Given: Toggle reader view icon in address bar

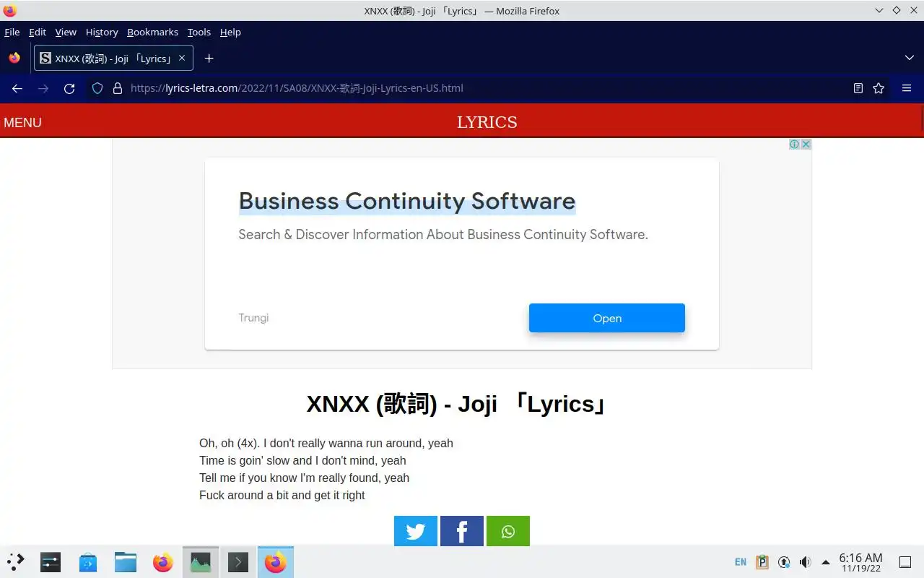Looking at the screenshot, I should [x=858, y=88].
